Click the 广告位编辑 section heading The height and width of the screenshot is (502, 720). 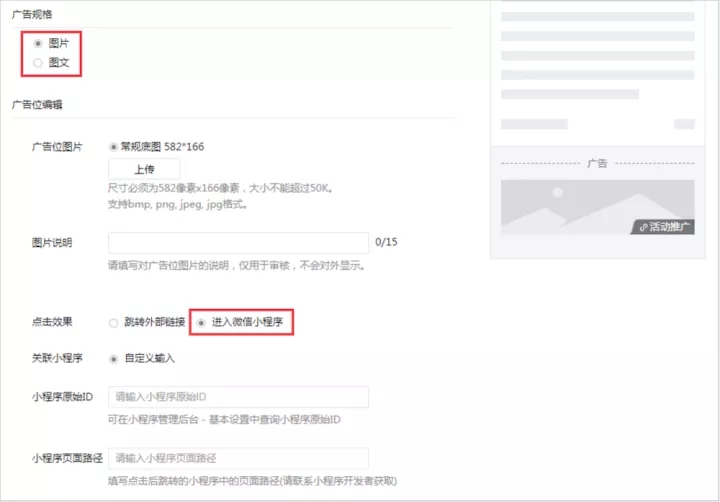(37, 104)
